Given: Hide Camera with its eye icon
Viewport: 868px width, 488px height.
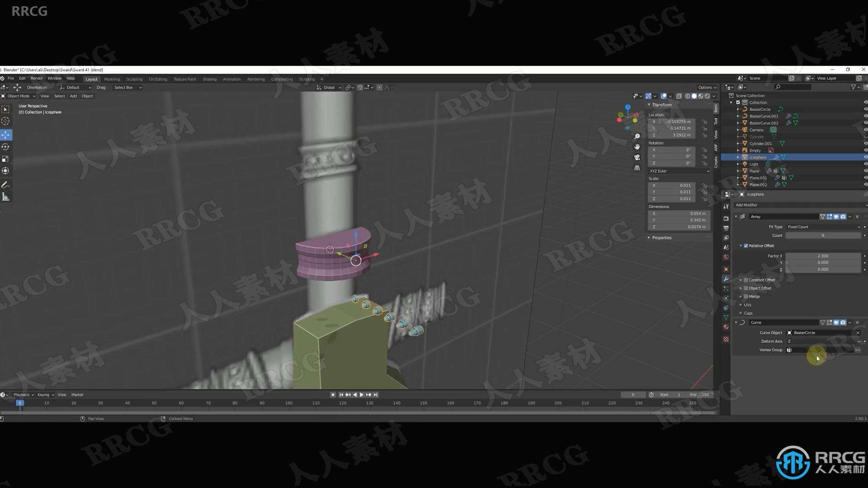Looking at the screenshot, I should tap(865, 130).
